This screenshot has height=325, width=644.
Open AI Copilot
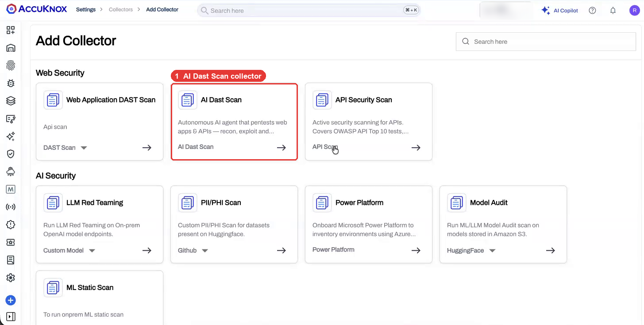pyautogui.click(x=559, y=11)
